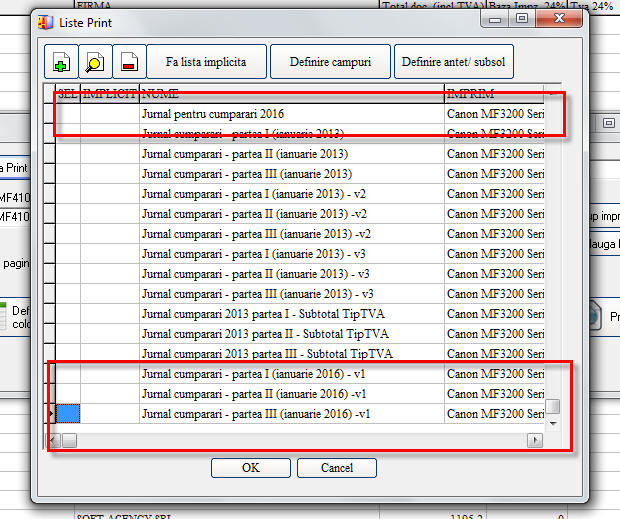Click the current row arrow indicator

click(49, 414)
